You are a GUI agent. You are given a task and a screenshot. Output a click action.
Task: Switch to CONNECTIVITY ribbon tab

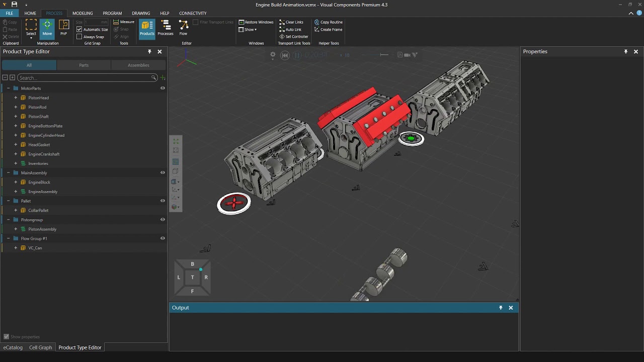pyautogui.click(x=193, y=13)
